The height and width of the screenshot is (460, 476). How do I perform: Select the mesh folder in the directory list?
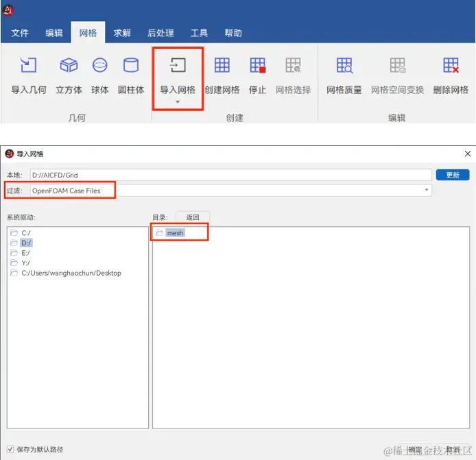pos(175,232)
